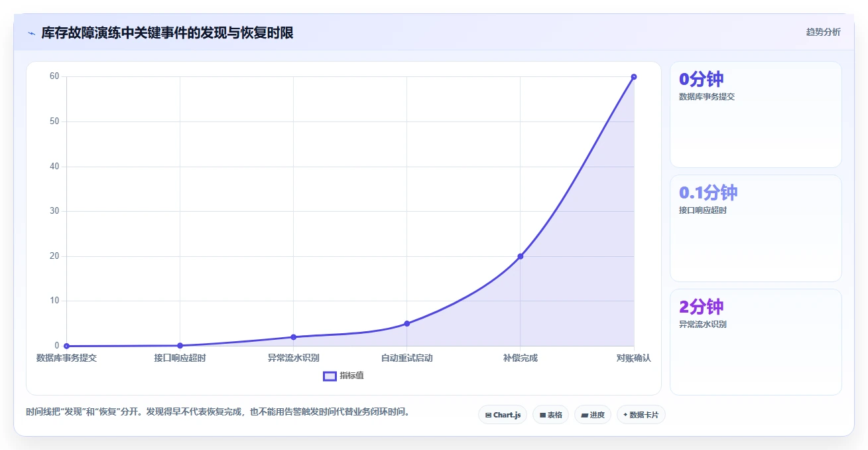Screen dimensions: 868x450
Task: Click the 0分钟 card value
Action: click(701, 79)
